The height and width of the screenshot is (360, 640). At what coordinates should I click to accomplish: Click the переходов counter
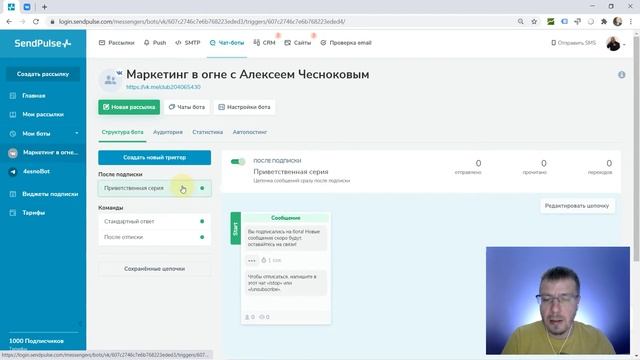pyautogui.click(x=600, y=167)
